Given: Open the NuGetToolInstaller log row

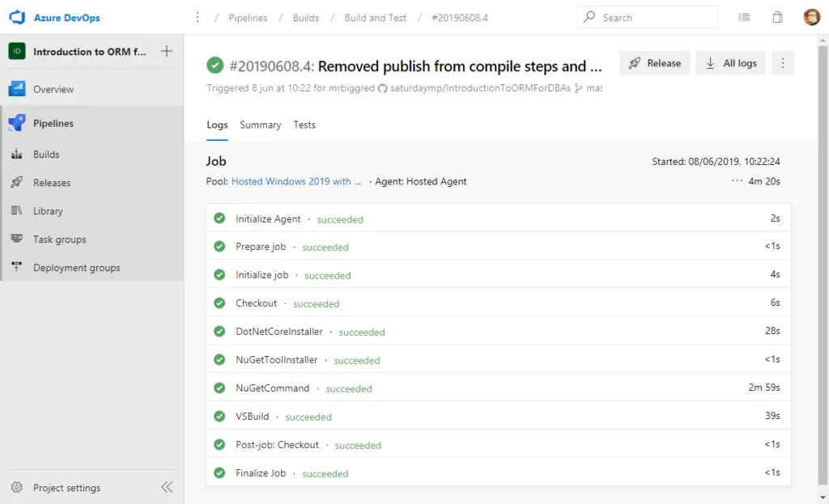Looking at the screenshot, I should (499, 360).
